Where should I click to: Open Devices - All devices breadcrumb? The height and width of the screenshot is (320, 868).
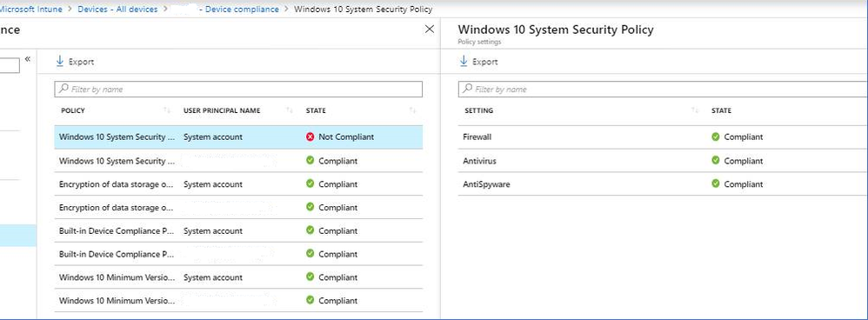click(x=117, y=10)
